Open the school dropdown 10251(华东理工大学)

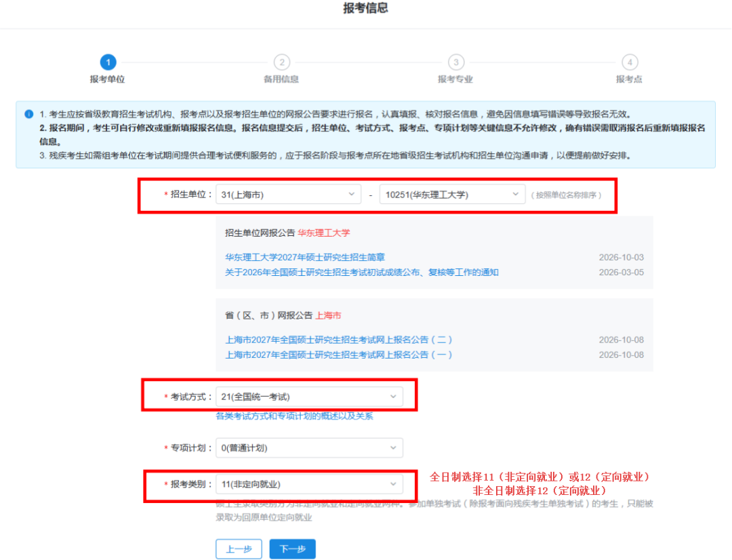click(x=452, y=195)
